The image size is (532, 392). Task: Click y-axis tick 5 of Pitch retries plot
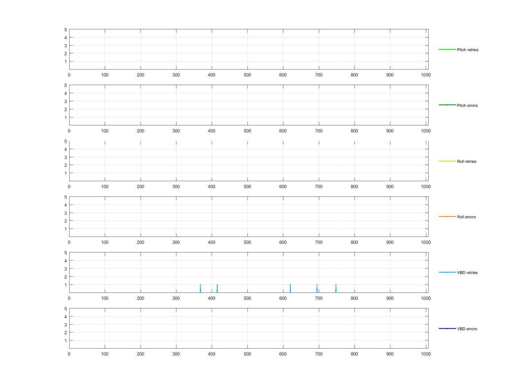pos(66,30)
